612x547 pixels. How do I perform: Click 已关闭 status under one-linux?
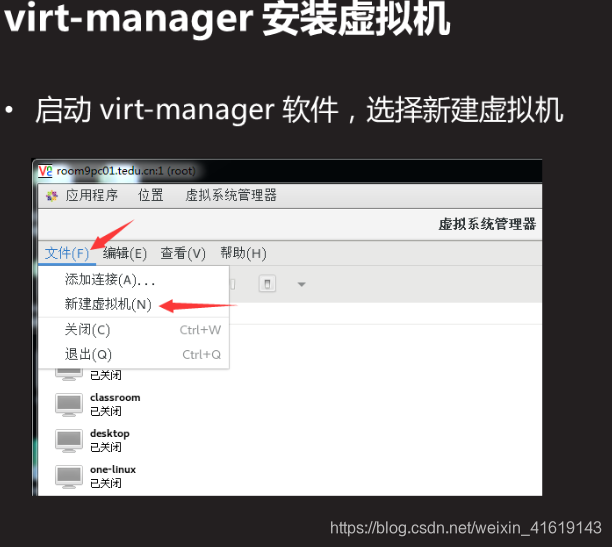tap(106, 483)
